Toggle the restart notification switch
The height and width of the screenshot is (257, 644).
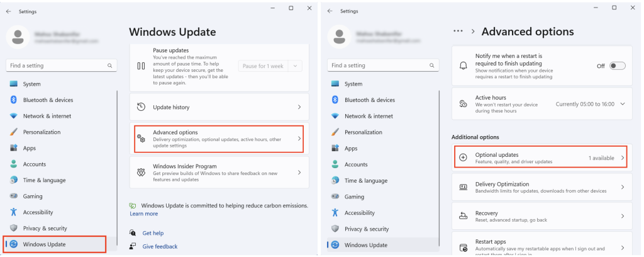(x=618, y=66)
